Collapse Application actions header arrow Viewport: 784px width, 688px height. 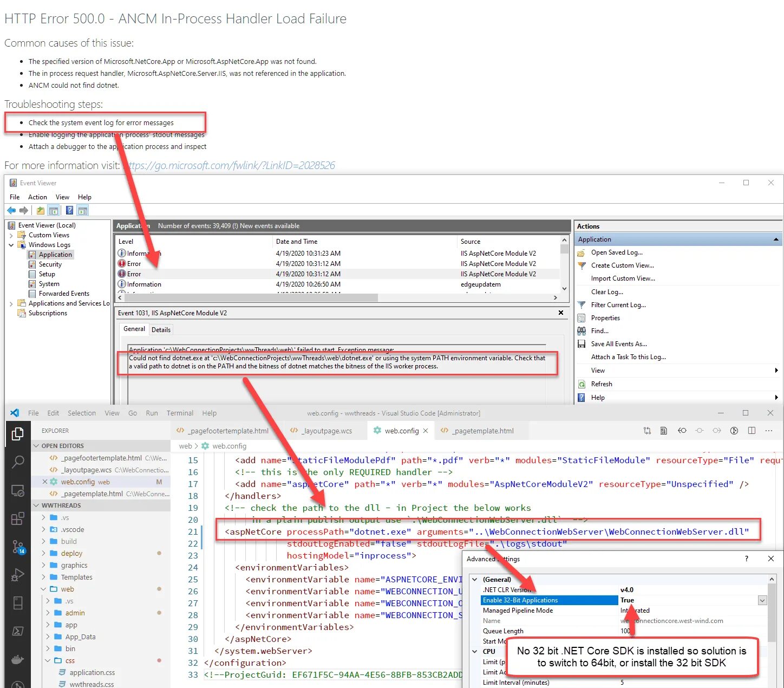pos(776,239)
